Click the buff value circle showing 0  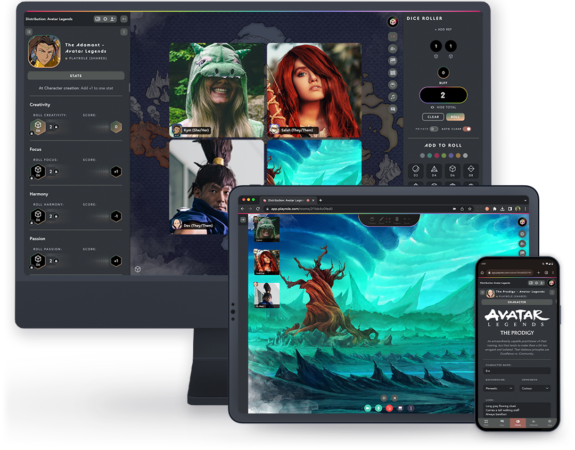443,73
